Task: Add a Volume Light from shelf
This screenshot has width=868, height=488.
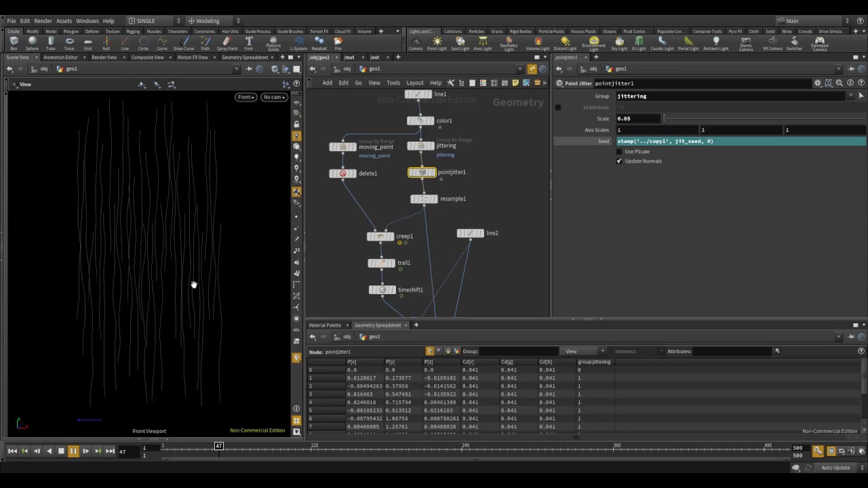Action: tap(538, 43)
